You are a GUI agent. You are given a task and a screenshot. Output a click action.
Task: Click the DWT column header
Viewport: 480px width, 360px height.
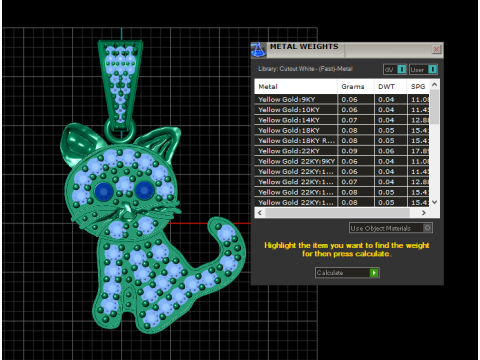pyautogui.click(x=390, y=87)
